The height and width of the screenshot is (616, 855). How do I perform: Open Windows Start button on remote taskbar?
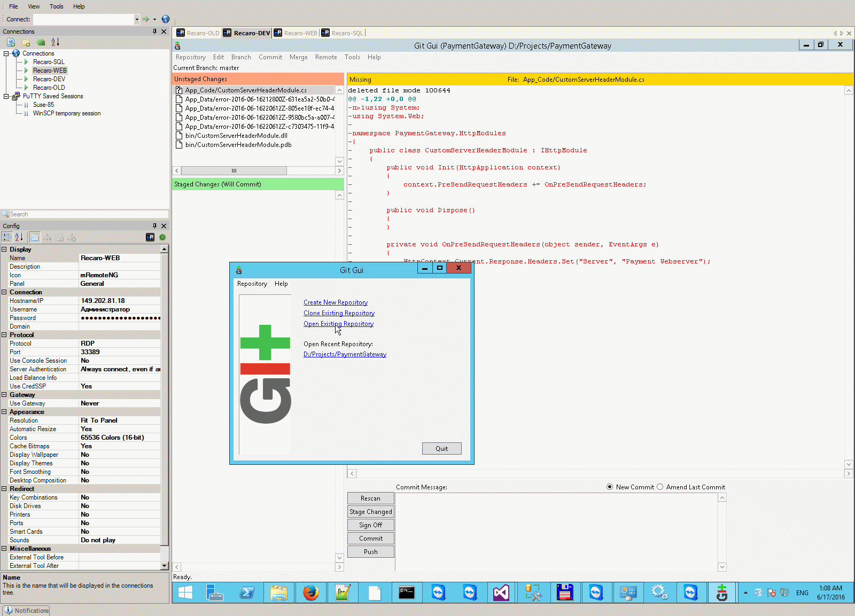pyautogui.click(x=185, y=592)
